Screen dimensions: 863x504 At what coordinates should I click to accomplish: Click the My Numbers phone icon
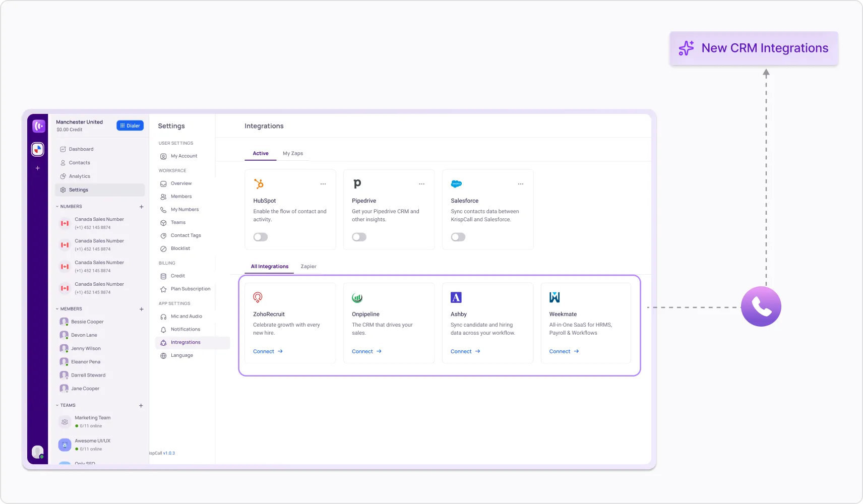tap(163, 210)
